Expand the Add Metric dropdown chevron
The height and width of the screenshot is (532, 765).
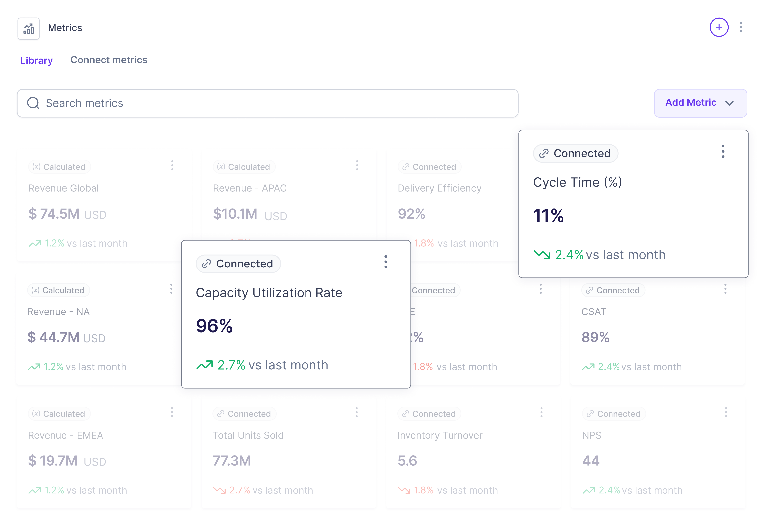(x=729, y=103)
